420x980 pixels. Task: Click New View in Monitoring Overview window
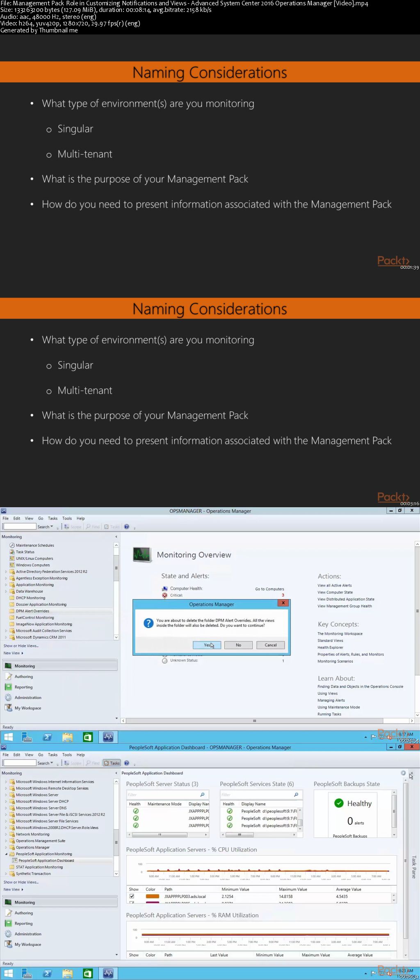point(13,653)
